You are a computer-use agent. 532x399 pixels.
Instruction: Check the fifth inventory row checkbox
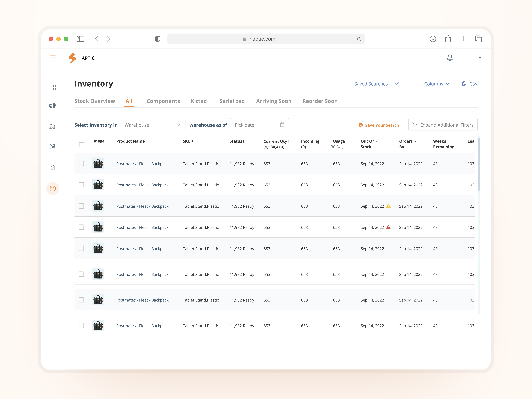82,248
